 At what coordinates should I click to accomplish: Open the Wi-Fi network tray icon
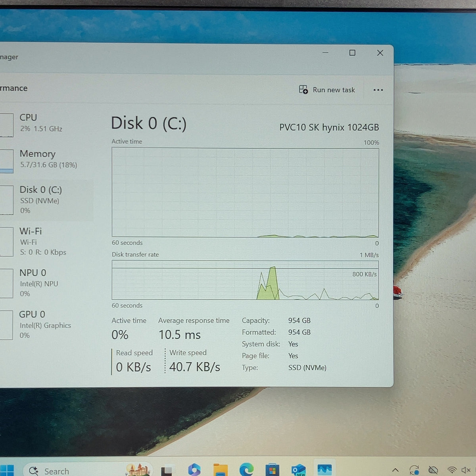point(452,470)
